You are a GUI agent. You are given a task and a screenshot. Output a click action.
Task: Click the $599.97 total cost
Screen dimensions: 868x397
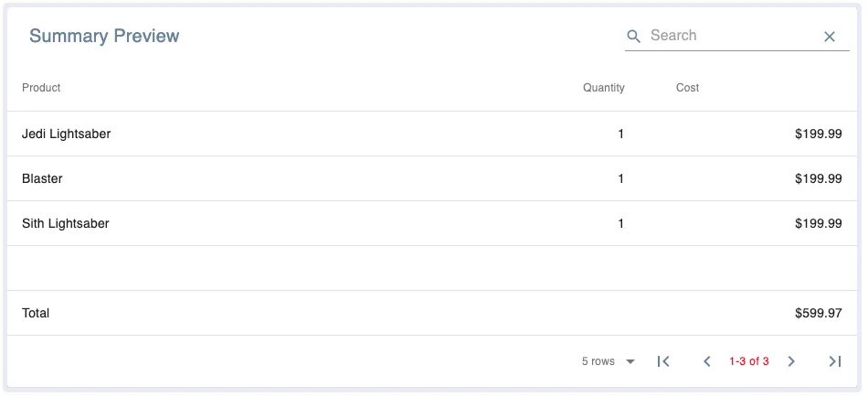[x=818, y=313]
